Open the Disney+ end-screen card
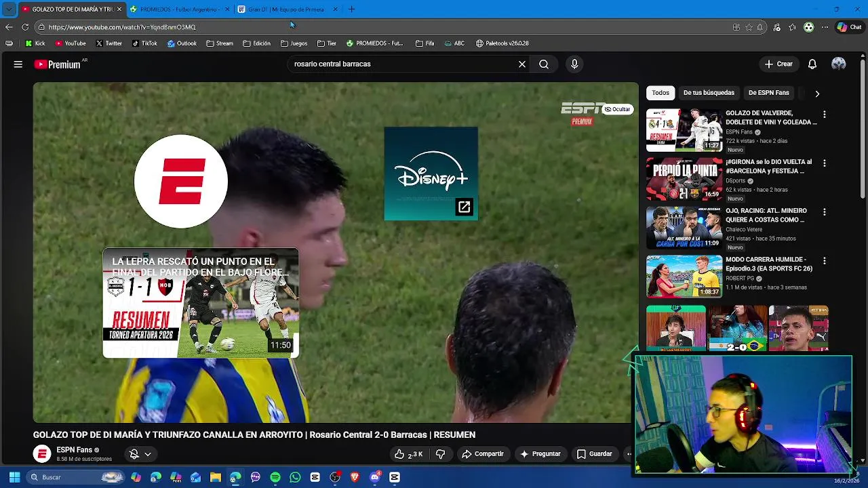 [431, 174]
